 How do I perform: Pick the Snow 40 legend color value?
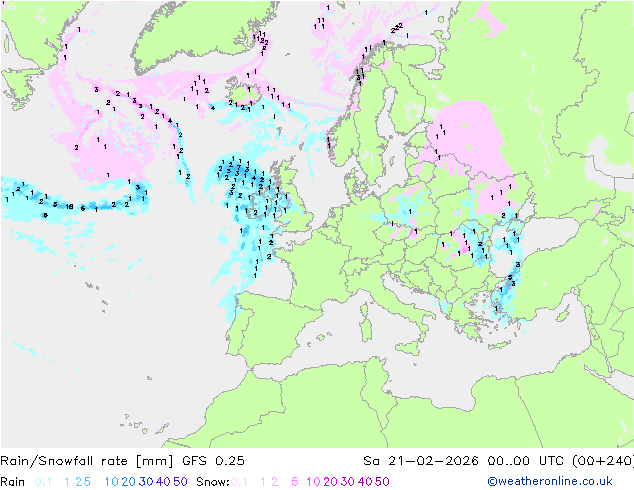pos(365,482)
